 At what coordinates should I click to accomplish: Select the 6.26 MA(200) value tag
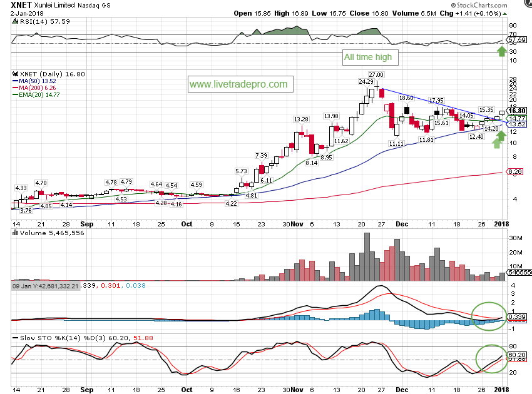click(516, 172)
